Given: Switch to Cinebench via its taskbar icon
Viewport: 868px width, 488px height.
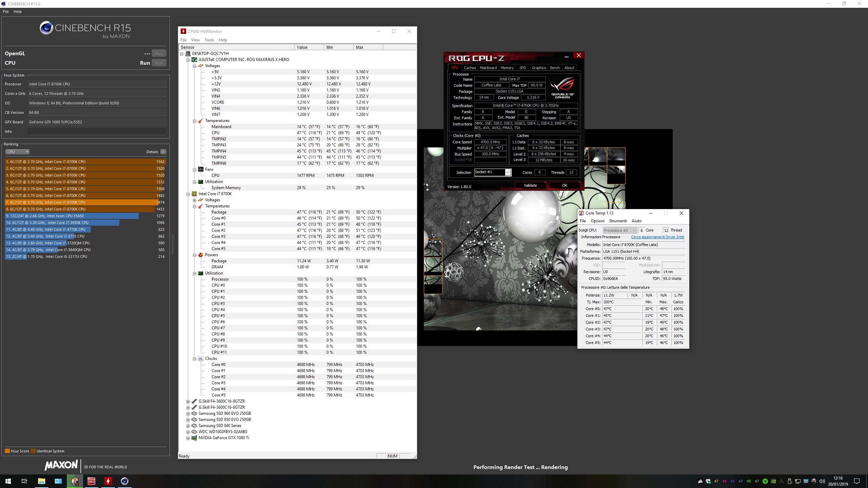Looking at the screenshot, I should click(125, 481).
